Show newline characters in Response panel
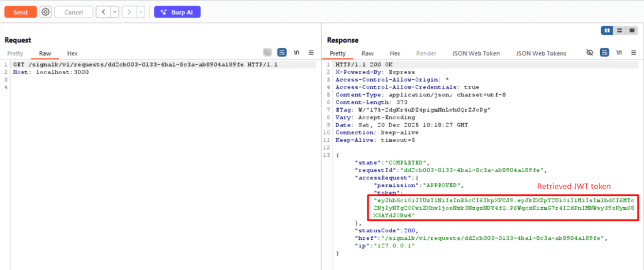The width and height of the screenshot is (644, 270). [x=619, y=53]
